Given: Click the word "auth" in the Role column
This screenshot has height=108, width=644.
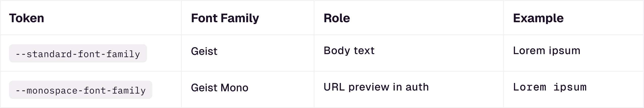Looking at the screenshot, I should (417, 87).
